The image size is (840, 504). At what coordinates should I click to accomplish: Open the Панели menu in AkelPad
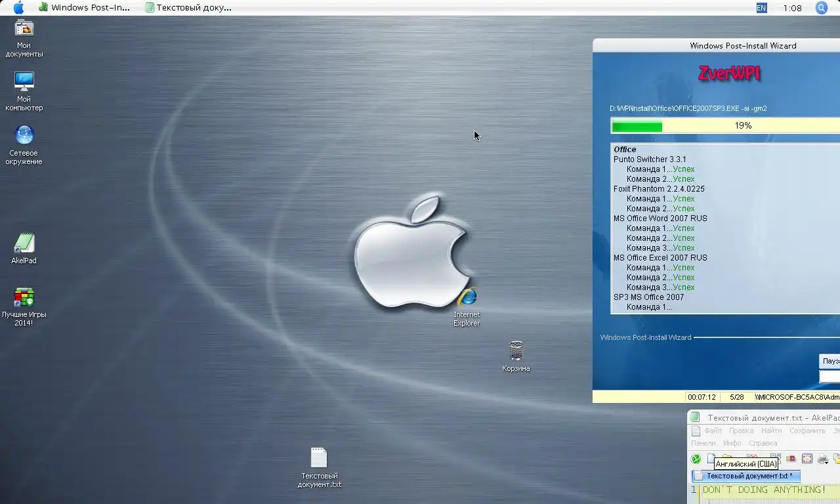tap(703, 443)
